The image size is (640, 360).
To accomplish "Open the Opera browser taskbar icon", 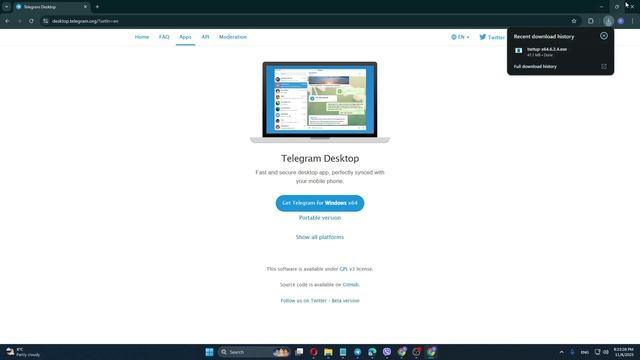I will pos(313,352).
